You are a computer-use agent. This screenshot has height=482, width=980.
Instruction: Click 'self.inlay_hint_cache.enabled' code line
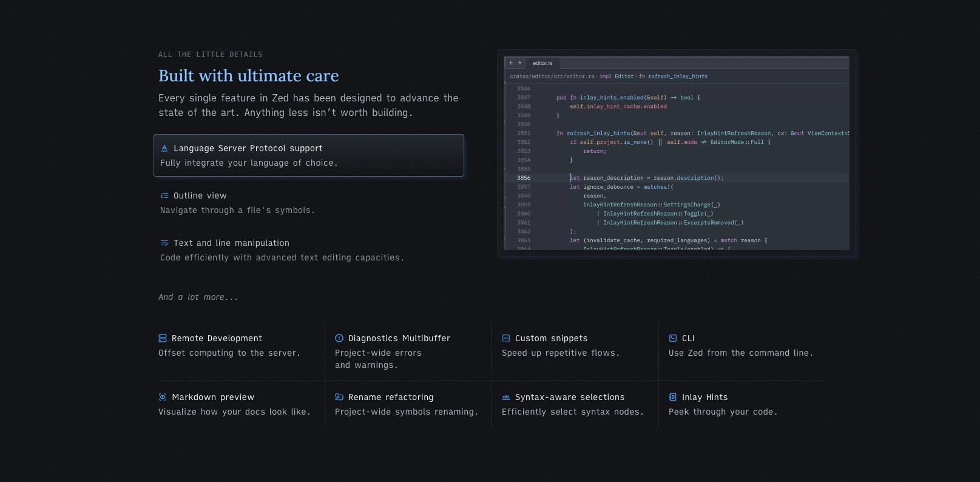618,106
